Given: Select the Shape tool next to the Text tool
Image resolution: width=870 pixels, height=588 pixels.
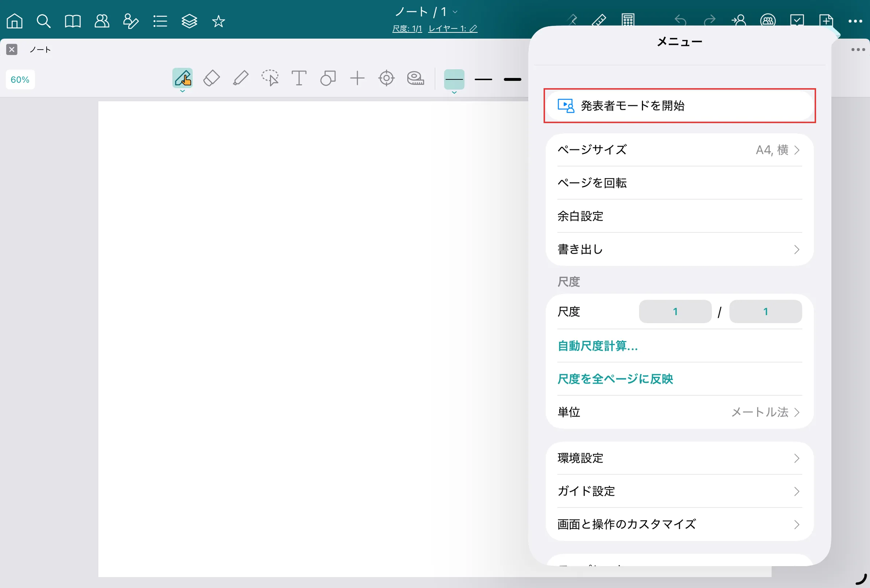Looking at the screenshot, I should 328,78.
